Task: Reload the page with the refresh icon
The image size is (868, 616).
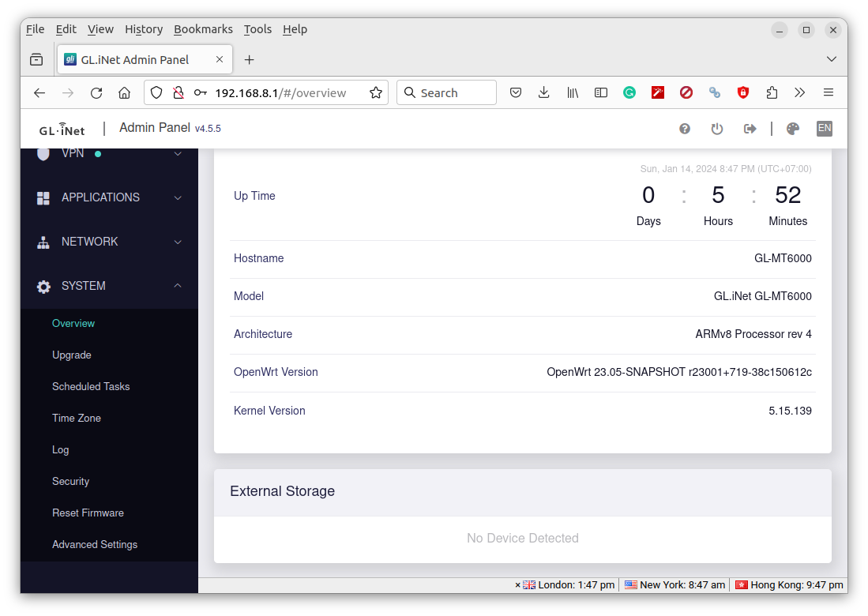Action: 96,93
